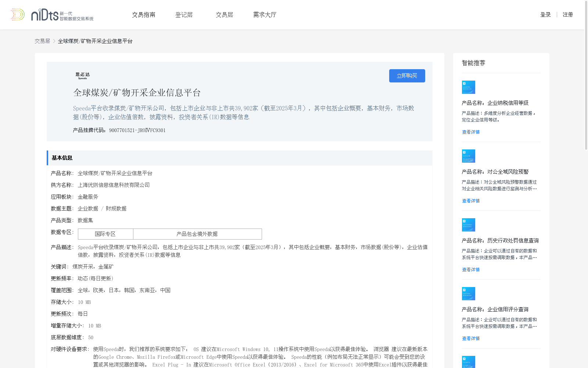Click recommended product name 企业纳税信用等级
588x368 pixels.
point(508,103)
